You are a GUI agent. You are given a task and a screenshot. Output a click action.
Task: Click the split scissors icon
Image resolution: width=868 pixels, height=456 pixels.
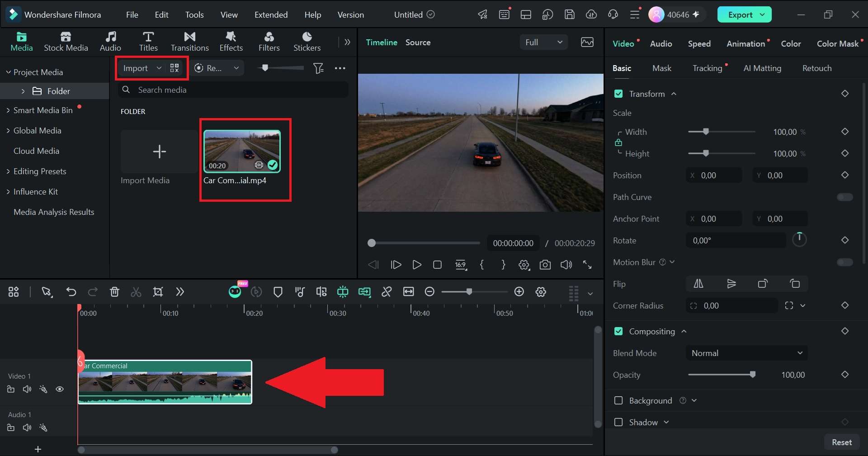point(136,292)
